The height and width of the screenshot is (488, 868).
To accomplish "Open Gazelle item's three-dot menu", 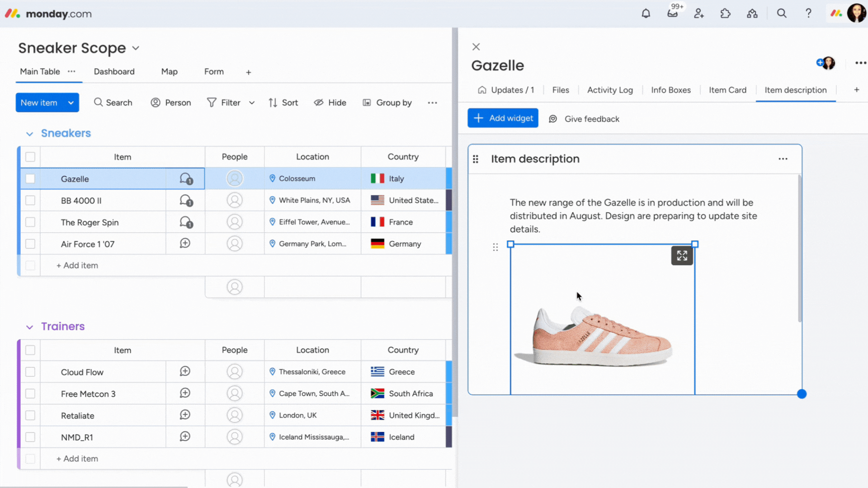I will click(861, 63).
